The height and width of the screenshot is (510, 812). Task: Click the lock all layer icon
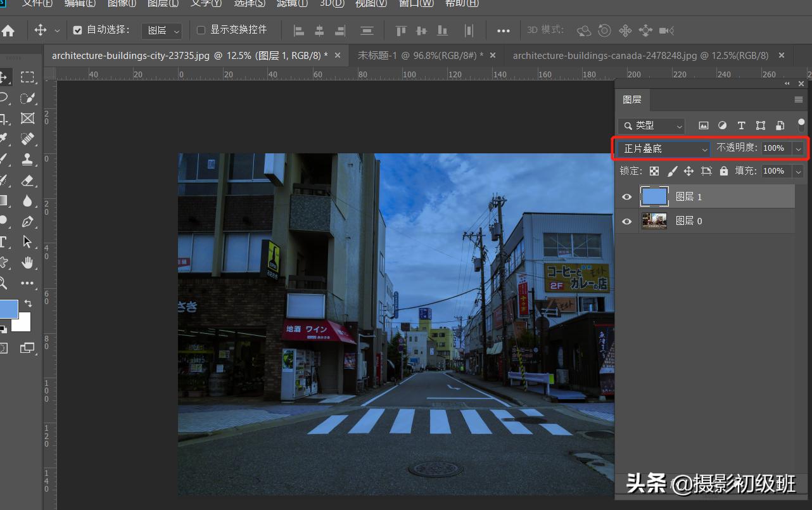pyautogui.click(x=723, y=171)
